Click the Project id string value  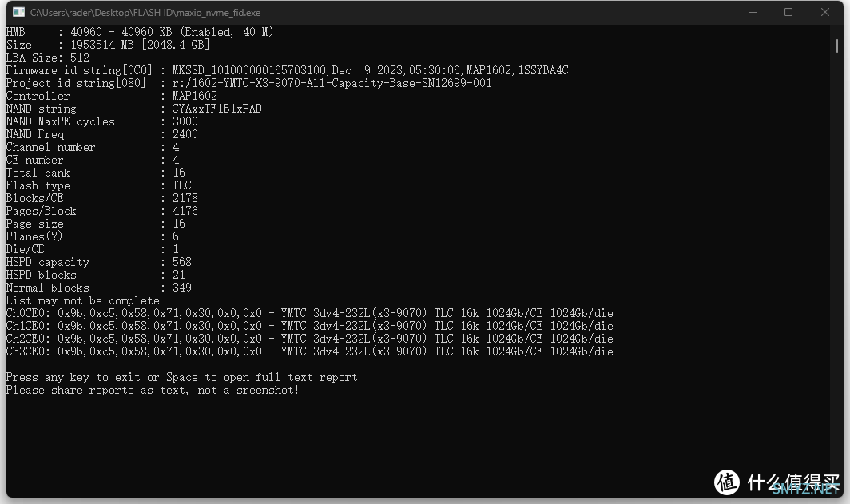click(x=332, y=83)
